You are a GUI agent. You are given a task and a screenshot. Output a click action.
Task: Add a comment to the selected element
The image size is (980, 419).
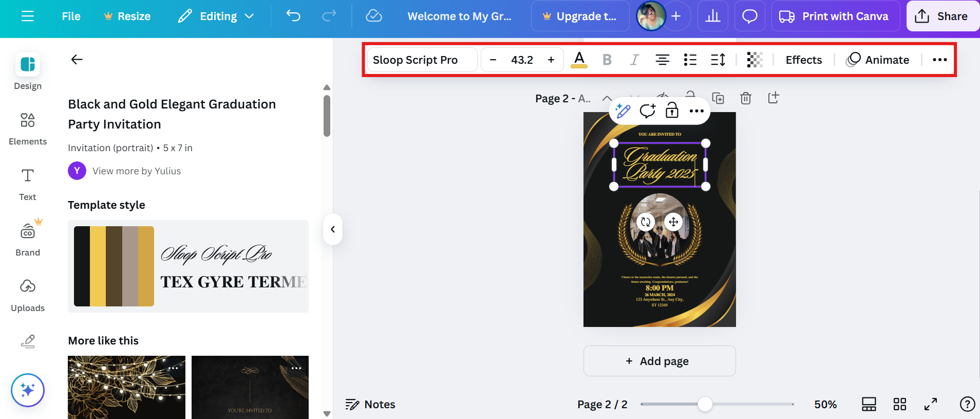648,111
